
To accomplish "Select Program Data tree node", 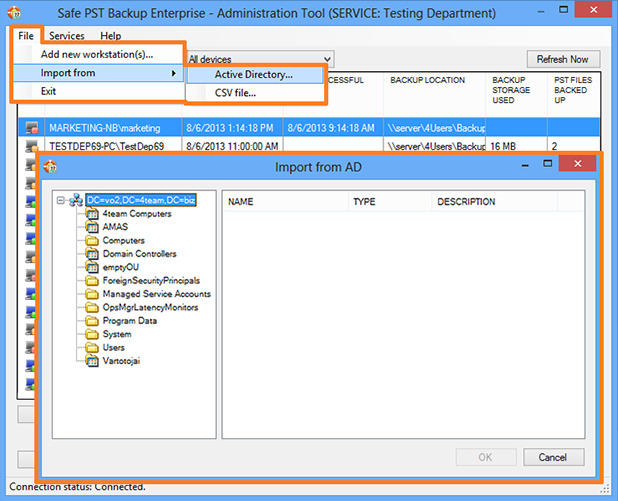I will point(130,321).
